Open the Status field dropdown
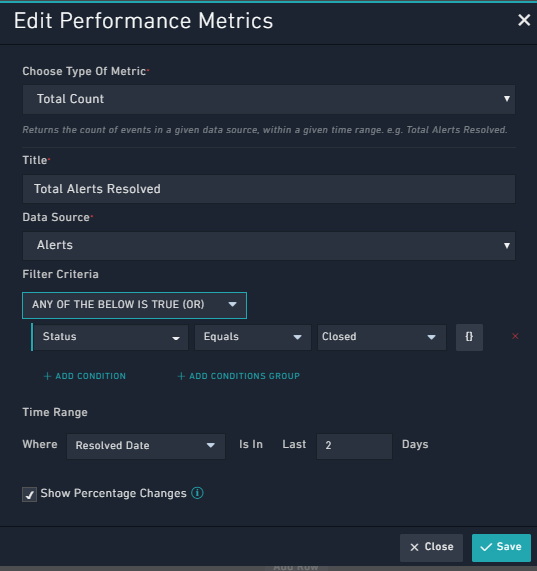537x571 pixels. pos(111,337)
